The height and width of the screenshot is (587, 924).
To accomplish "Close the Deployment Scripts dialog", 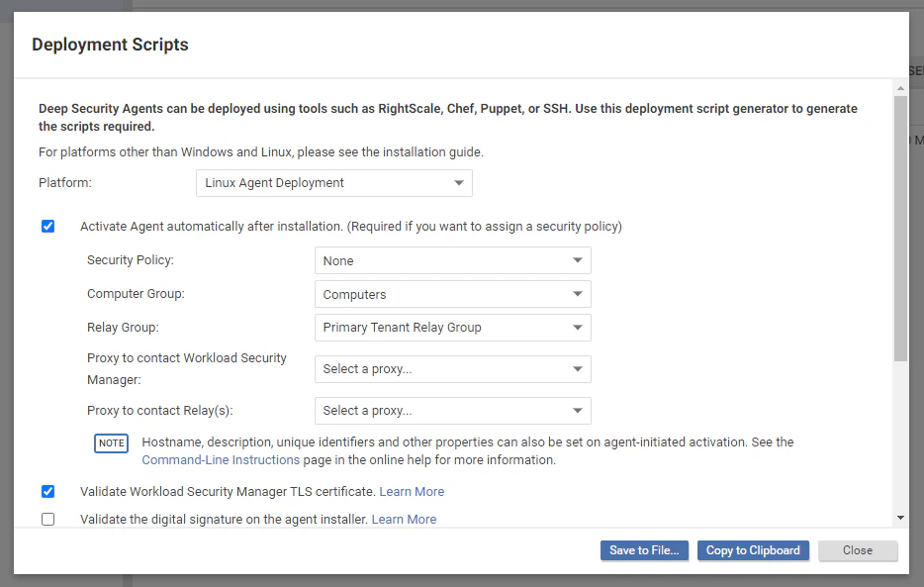I will coord(858,550).
